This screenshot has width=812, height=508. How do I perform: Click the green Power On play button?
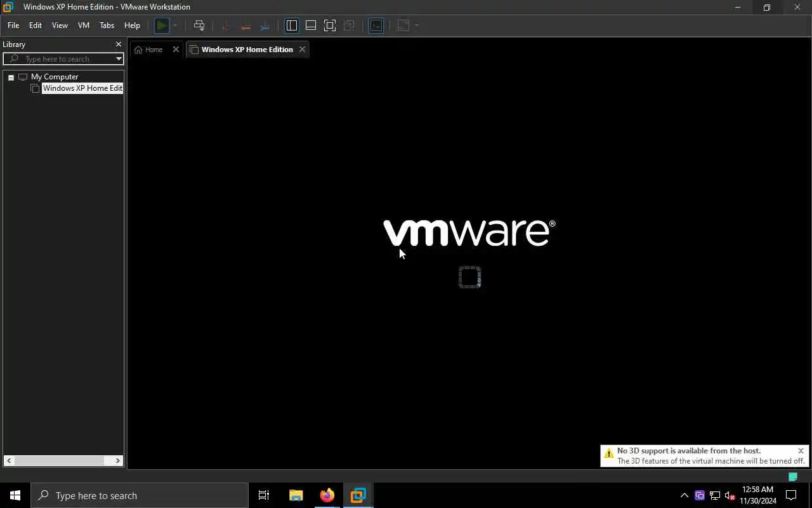click(x=162, y=25)
